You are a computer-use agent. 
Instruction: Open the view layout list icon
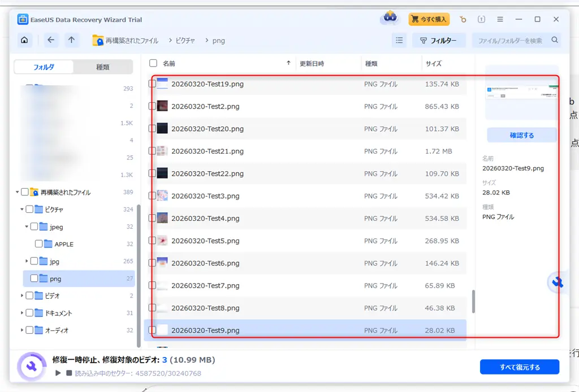[399, 40]
